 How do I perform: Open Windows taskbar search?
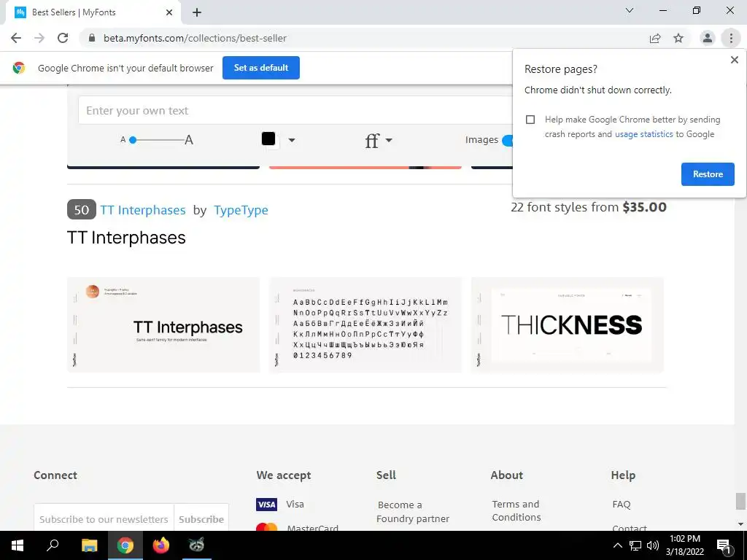53,545
